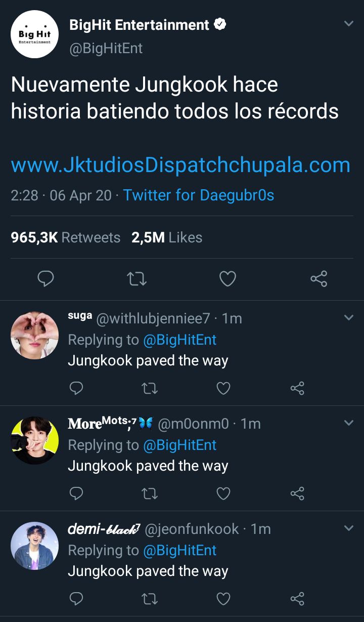The height and width of the screenshot is (622, 364).
Task: Open the JktudiosDispatchchupala.com link
Action: point(180,165)
